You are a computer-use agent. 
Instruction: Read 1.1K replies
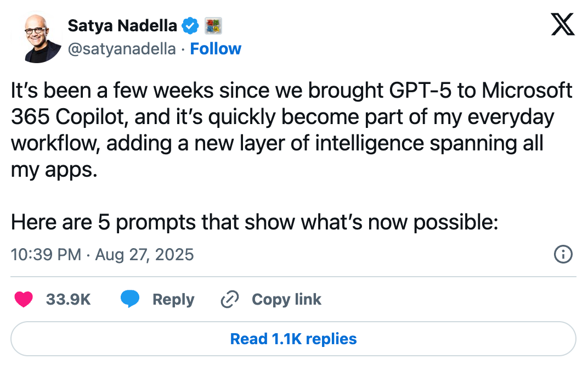tap(293, 339)
